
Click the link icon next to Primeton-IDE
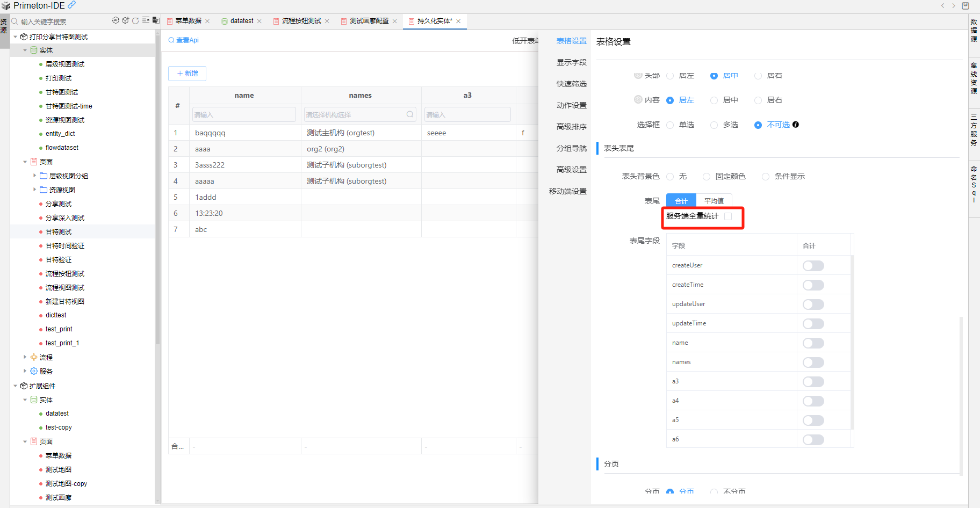click(71, 5)
